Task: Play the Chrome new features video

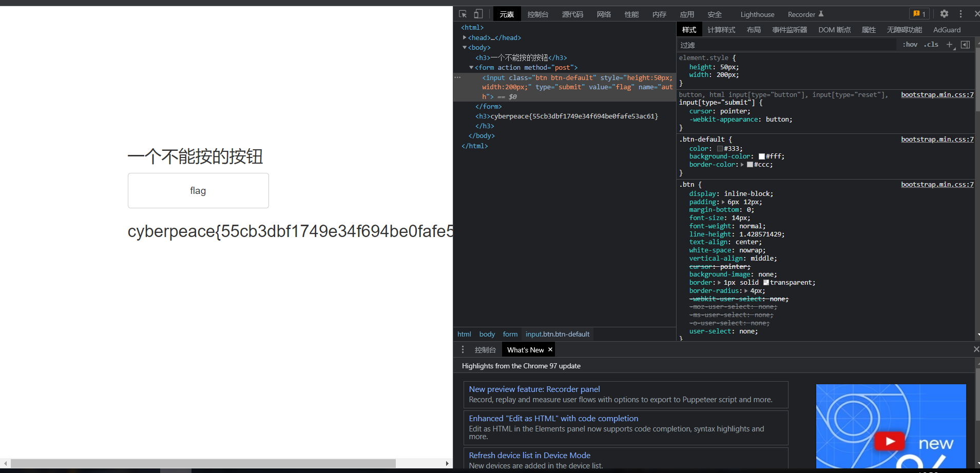Action: click(x=890, y=441)
